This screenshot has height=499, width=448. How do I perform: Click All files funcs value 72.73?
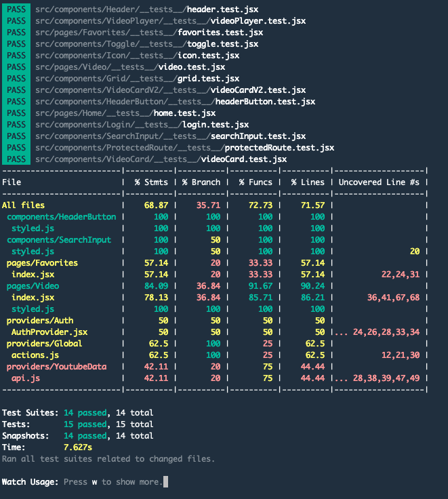(260, 205)
